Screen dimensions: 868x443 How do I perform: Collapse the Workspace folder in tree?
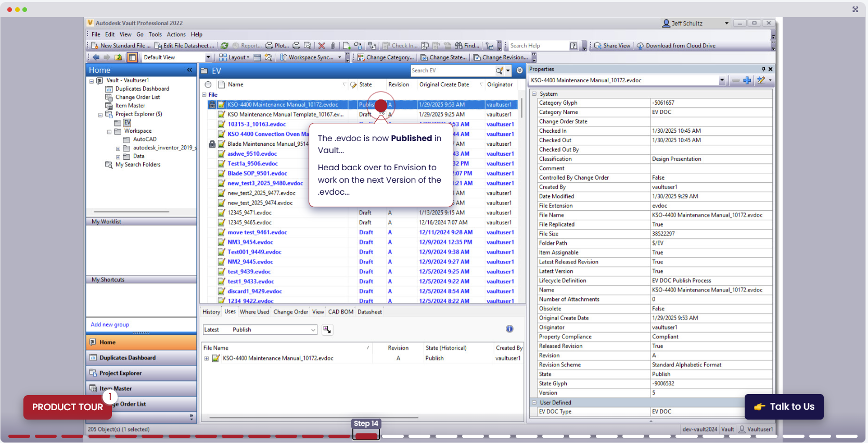109,132
